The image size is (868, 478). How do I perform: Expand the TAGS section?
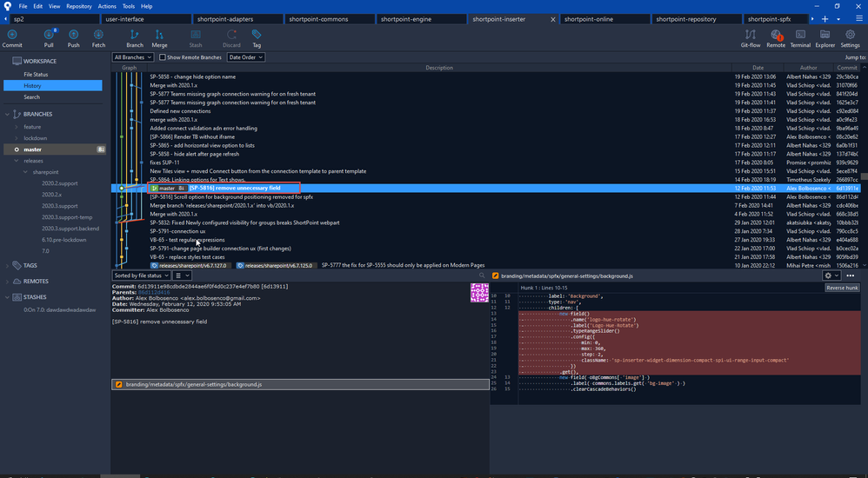point(30,265)
